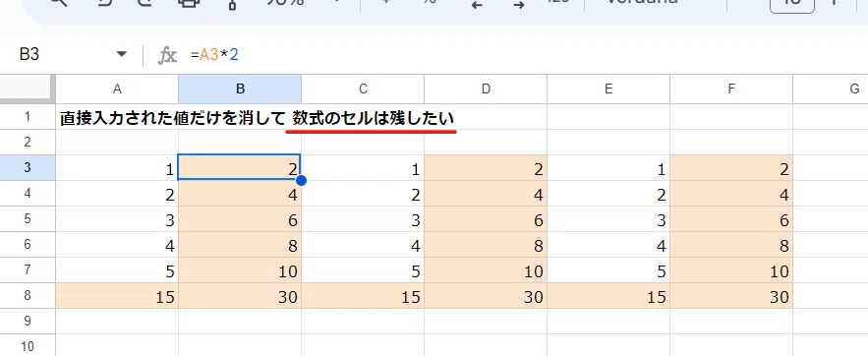Viewport: 868px width, 356px height.
Task: Select row 8 header
Action: (x=28, y=295)
